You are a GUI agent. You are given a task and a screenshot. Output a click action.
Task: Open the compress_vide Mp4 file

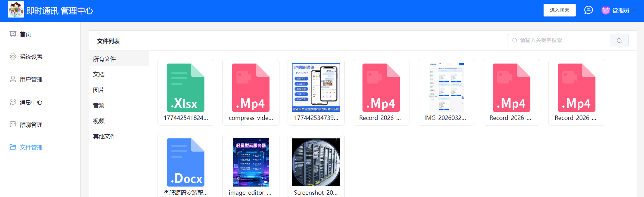(x=251, y=88)
